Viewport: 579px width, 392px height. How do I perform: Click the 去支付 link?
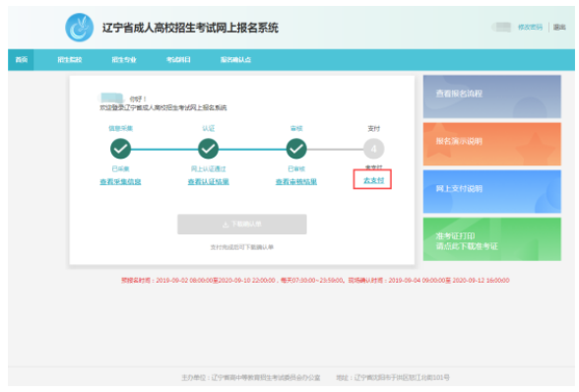(x=374, y=180)
